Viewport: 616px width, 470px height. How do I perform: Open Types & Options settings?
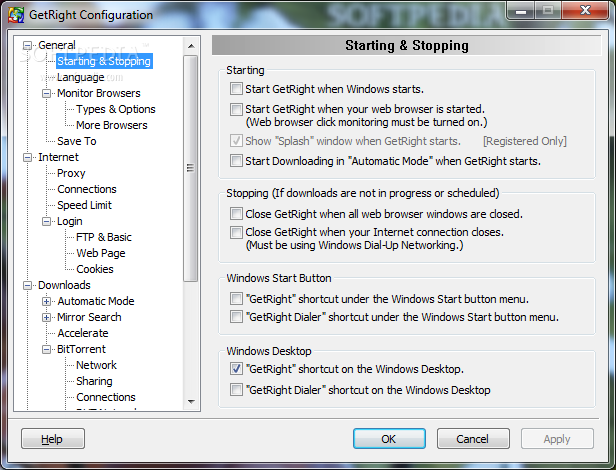[116, 109]
